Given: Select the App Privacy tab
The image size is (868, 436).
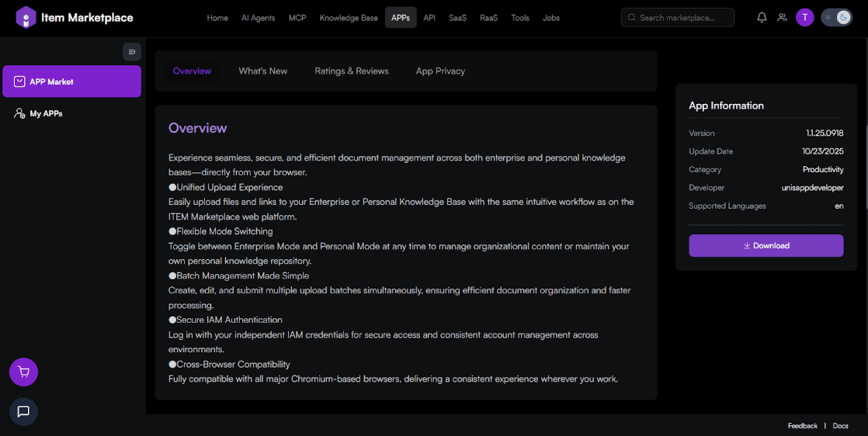Looking at the screenshot, I should (440, 71).
